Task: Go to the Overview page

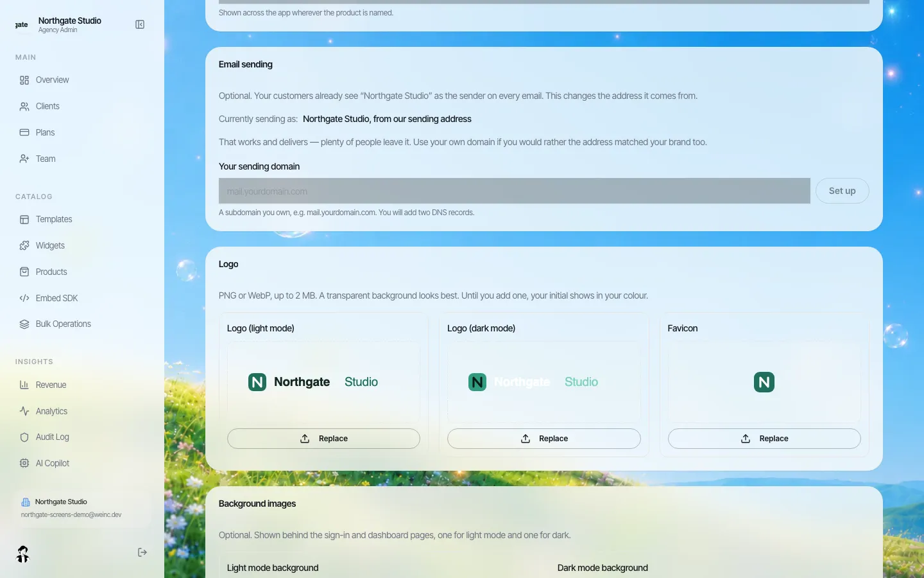Action: [53, 80]
